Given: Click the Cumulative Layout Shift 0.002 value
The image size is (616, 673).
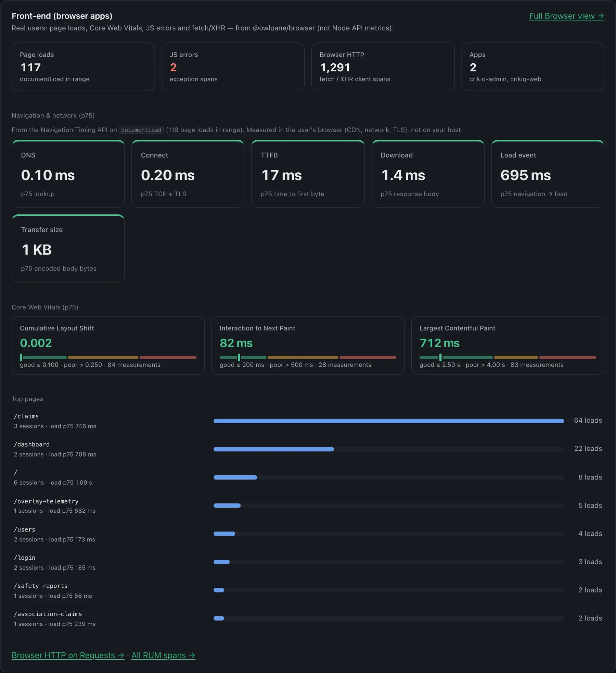Looking at the screenshot, I should pos(36,343).
